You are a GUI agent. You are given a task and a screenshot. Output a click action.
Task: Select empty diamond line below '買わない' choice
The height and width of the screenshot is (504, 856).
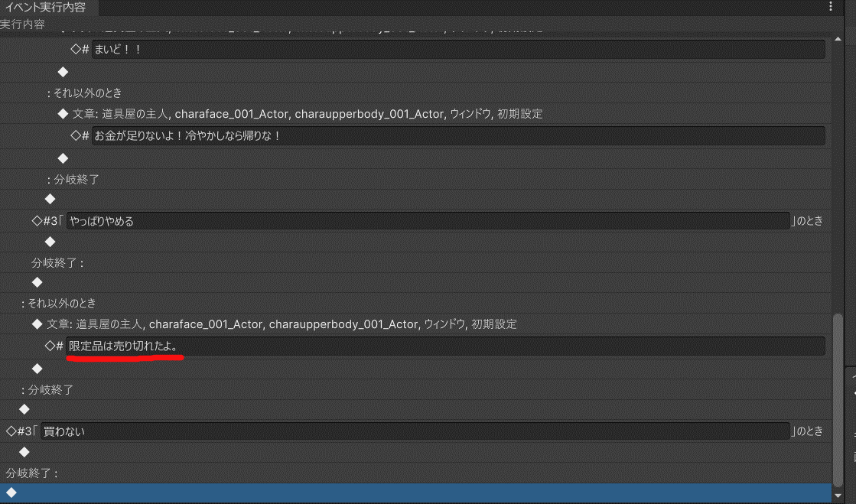point(24,452)
